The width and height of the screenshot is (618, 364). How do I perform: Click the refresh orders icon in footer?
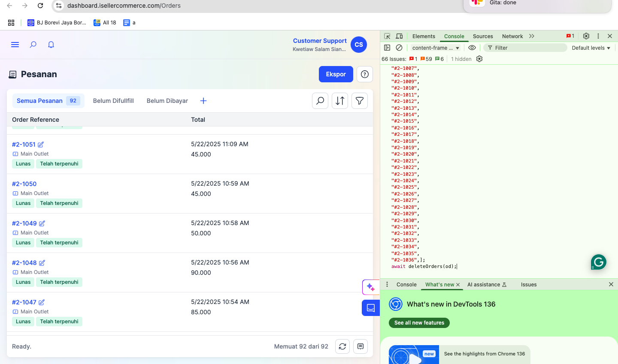pyautogui.click(x=342, y=346)
